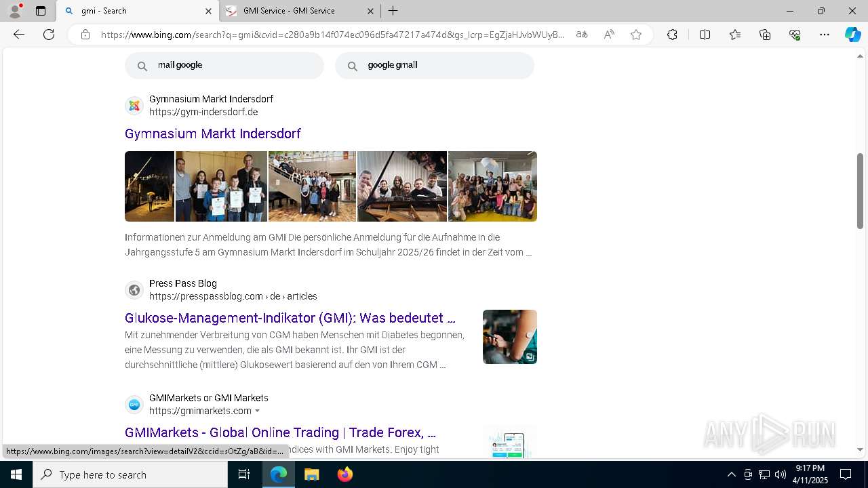Open the translate page icon
The height and width of the screenshot is (488, 868).
[x=582, y=35]
